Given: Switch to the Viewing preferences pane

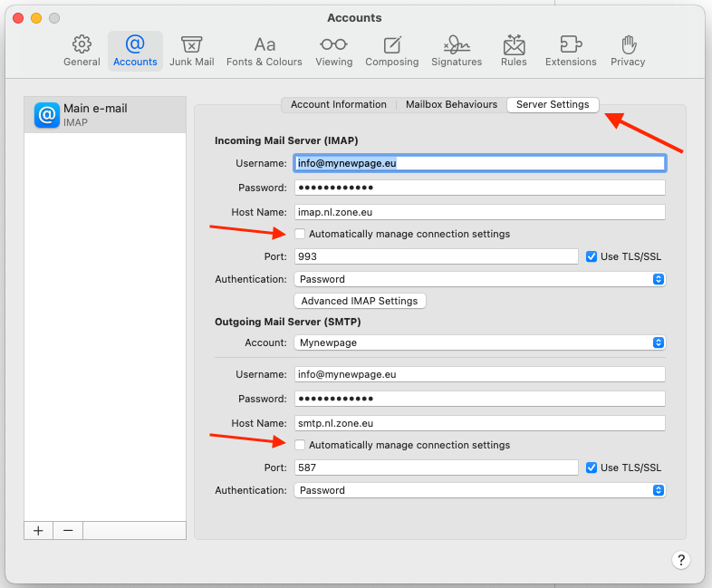Looking at the screenshot, I should [333, 51].
